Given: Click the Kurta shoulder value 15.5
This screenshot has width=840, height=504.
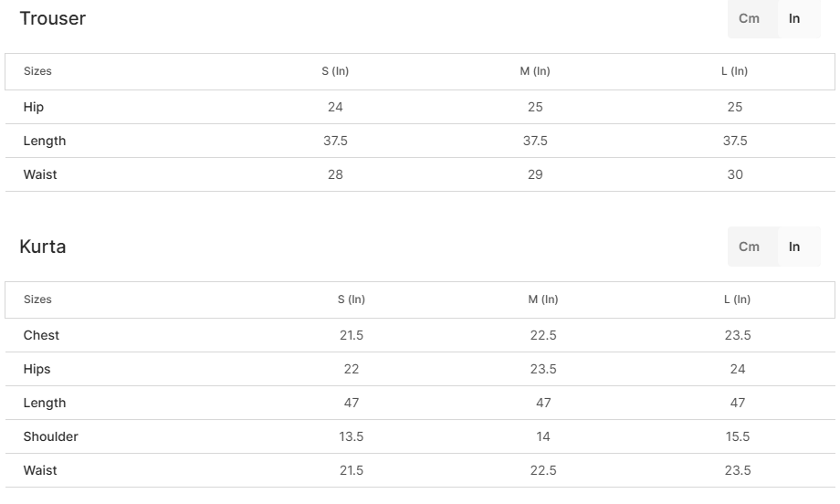Looking at the screenshot, I should pyautogui.click(x=738, y=436).
